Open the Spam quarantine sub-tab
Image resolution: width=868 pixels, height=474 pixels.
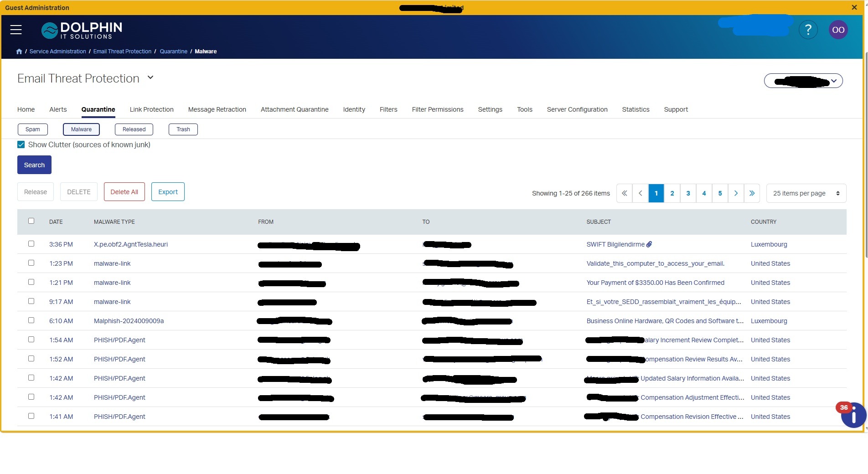32,129
